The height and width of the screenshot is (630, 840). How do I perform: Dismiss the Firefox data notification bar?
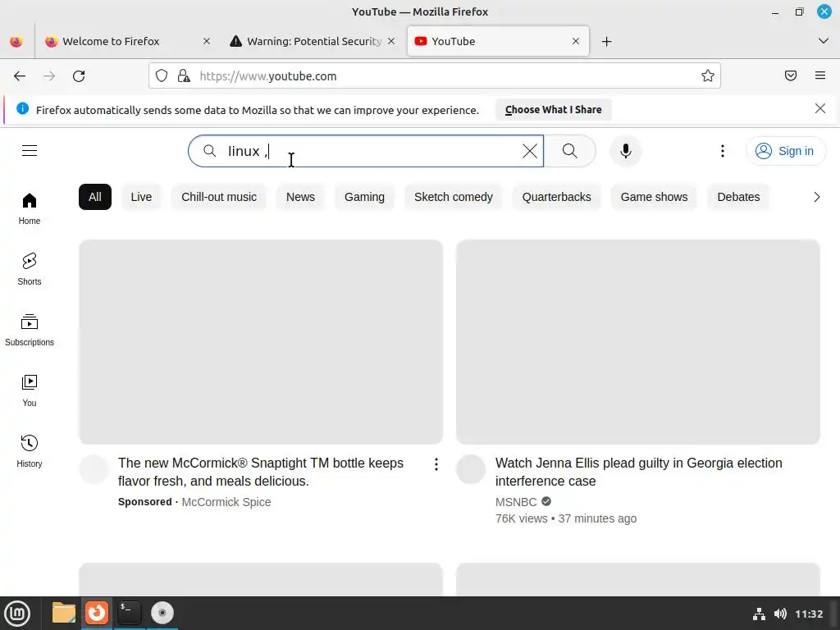(x=819, y=109)
